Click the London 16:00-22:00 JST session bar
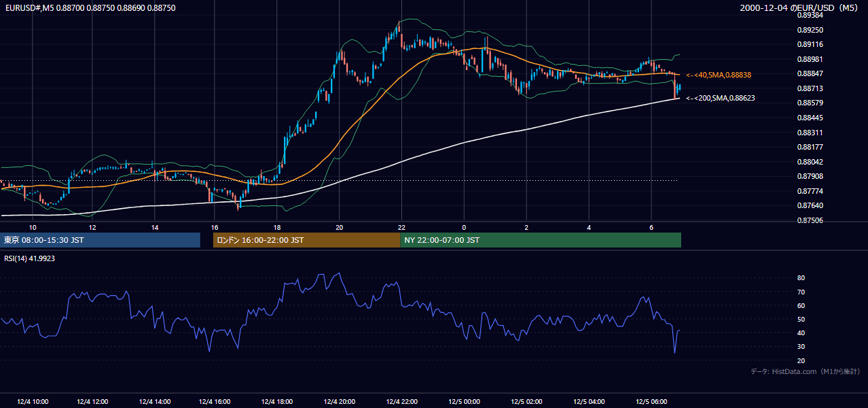The image size is (868, 408). click(306, 240)
